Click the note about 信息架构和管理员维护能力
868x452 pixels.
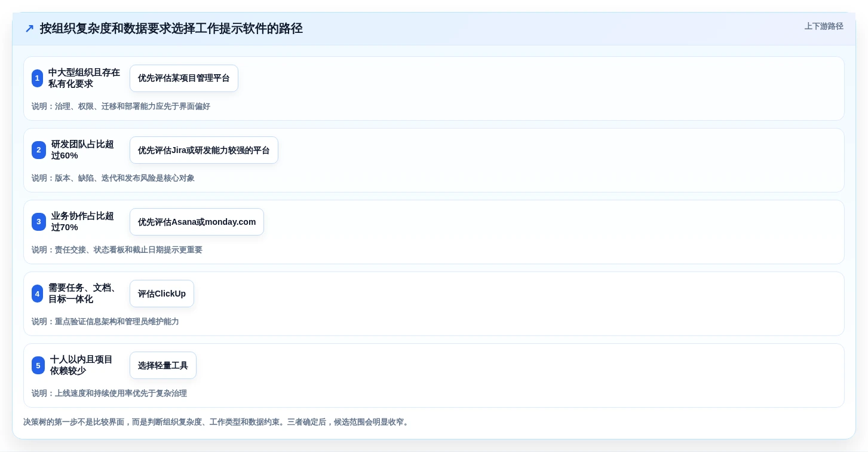pos(105,322)
